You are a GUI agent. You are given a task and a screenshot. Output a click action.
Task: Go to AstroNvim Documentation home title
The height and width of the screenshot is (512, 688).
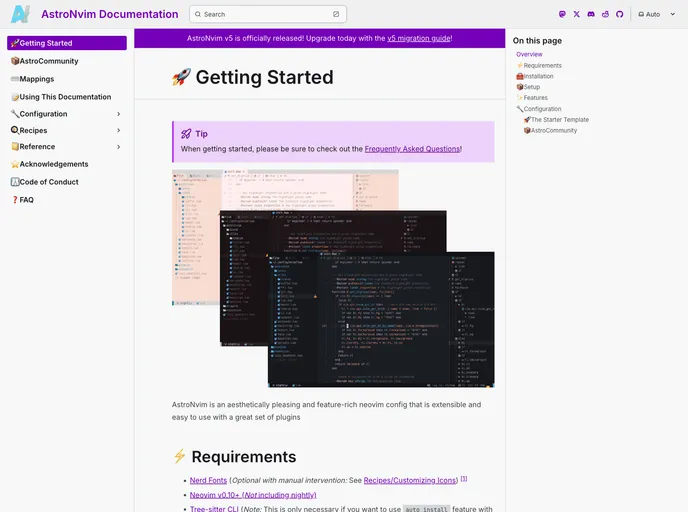pos(110,14)
